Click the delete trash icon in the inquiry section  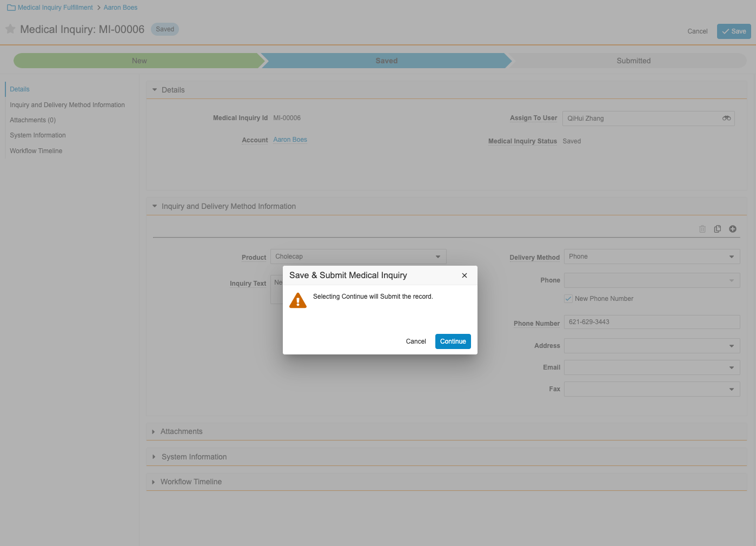coord(702,229)
